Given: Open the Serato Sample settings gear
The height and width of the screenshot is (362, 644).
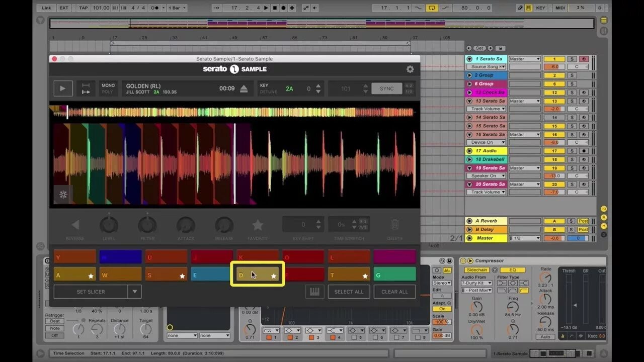Looking at the screenshot, I should tap(410, 69).
